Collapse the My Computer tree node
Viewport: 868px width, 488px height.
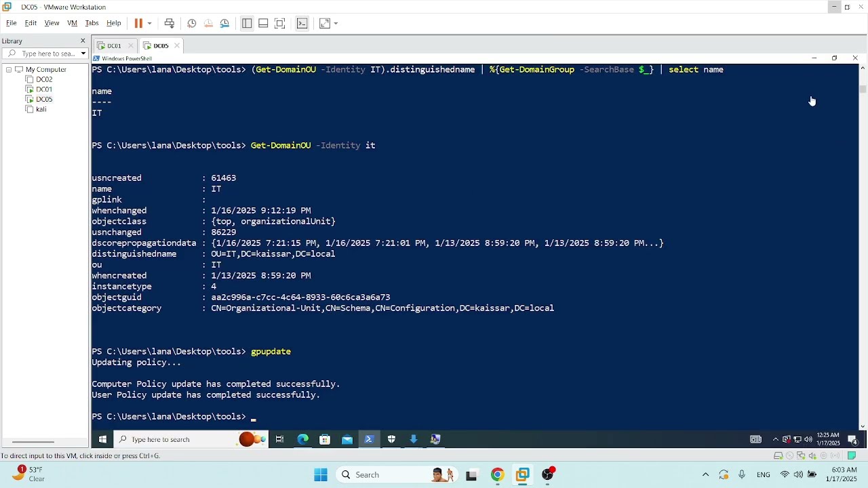pos(8,70)
